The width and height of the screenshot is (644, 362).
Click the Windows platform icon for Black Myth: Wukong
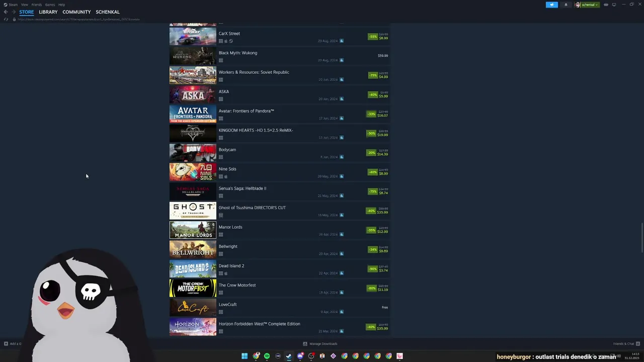tap(221, 60)
